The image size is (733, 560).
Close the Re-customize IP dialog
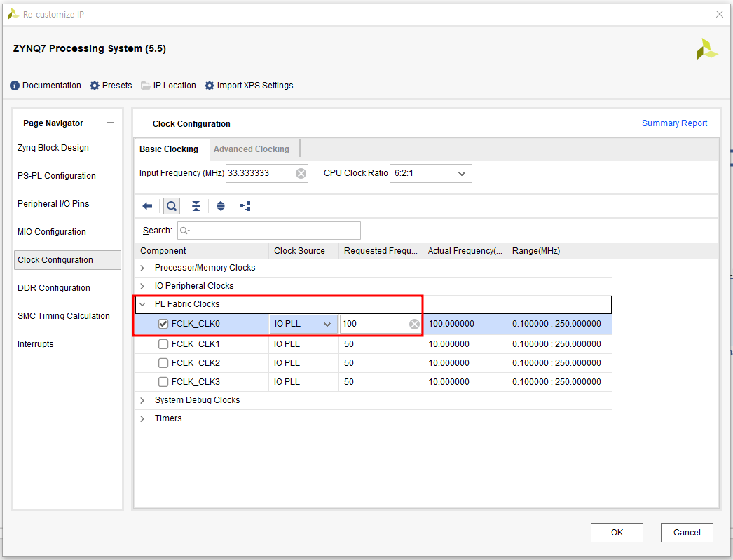(x=720, y=14)
